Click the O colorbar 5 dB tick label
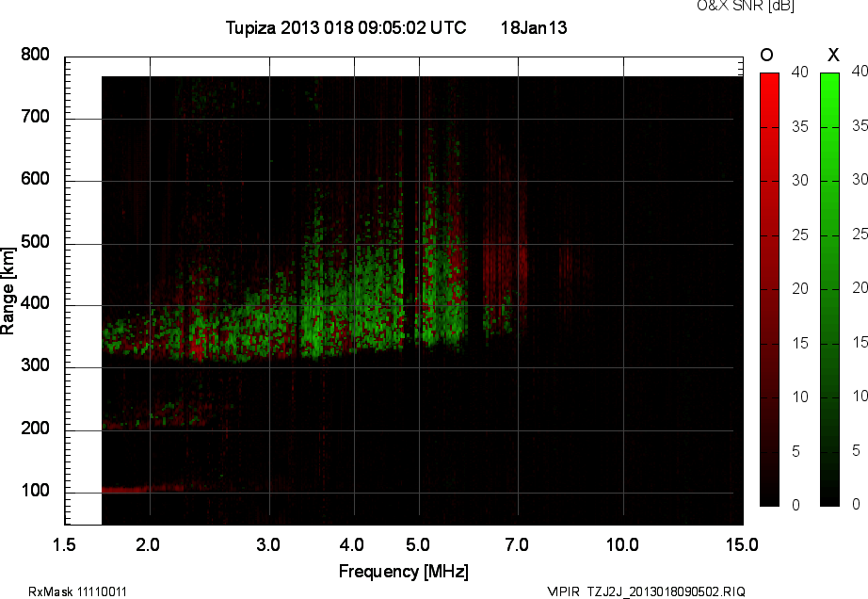This screenshot has width=868, height=599. (x=796, y=452)
